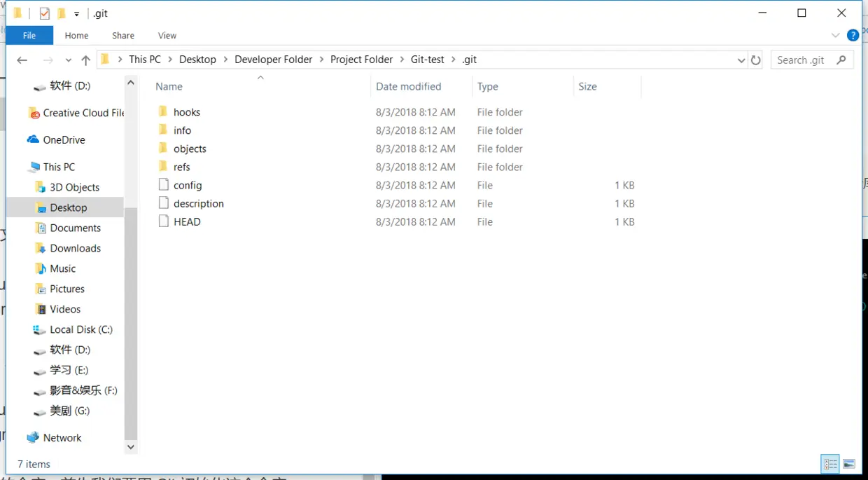Image resolution: width=868 pixels, height=480 pixels.
Task: Open Customize Quick Access Toolbar dropdown
Action: pos(77,14)
